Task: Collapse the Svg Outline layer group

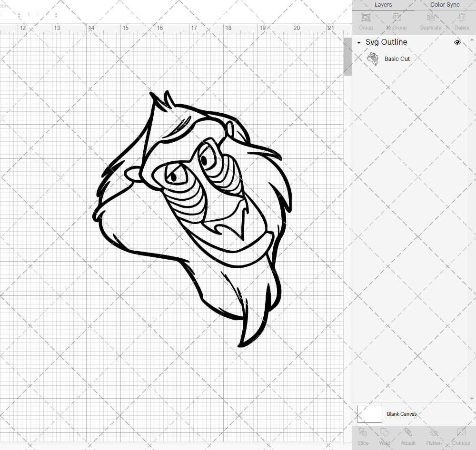Action: point(359,42)
